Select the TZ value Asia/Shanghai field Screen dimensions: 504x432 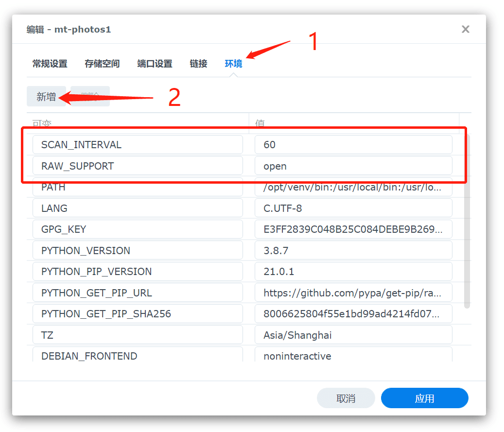[353, 335]
